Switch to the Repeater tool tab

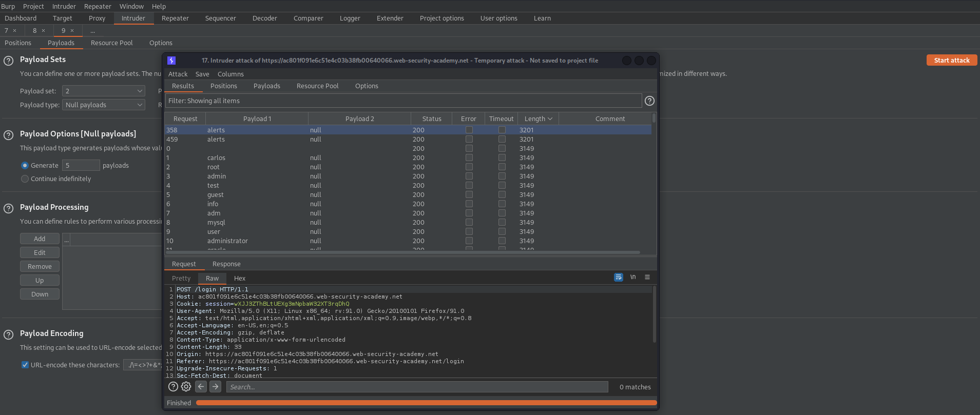(x=175, y=18)
